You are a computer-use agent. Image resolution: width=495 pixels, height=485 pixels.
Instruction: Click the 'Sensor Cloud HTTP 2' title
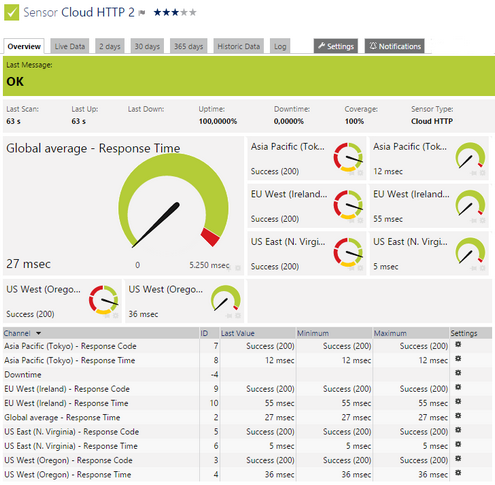click(79, 13)
